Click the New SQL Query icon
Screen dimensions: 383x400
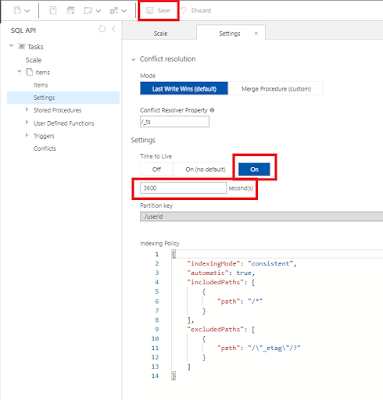coord(53,11)
